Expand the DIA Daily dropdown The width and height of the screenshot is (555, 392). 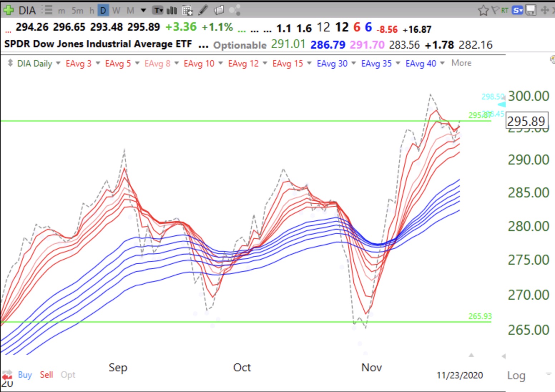(x=58, y=63)
